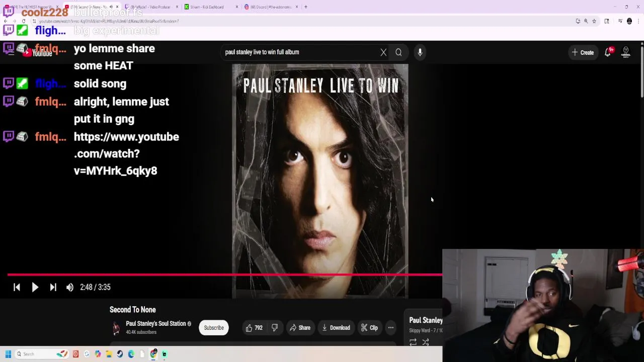644x362 pixels.
Task: Open browser media controls icon
Action: [620, 21]
